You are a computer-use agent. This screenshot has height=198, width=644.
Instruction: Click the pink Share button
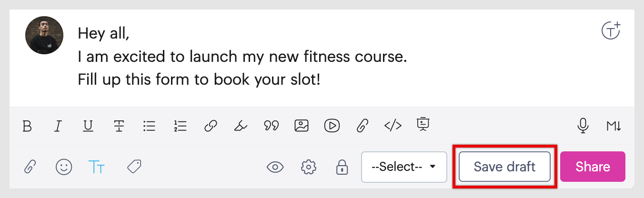pos(593,167)
